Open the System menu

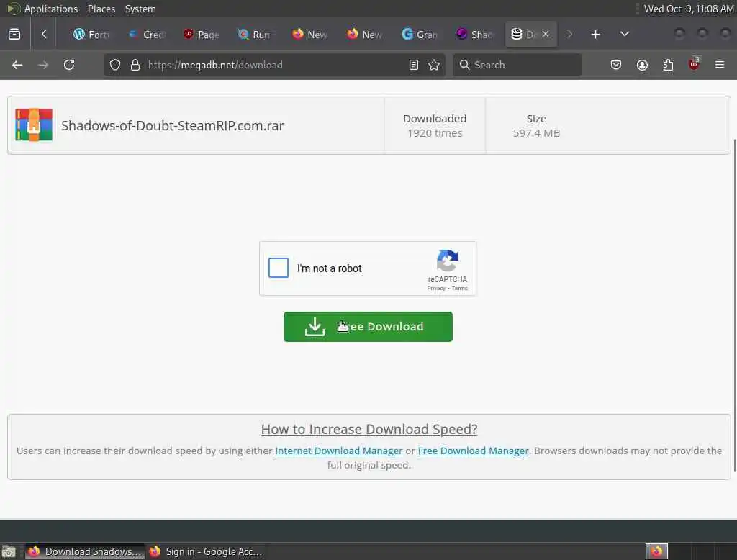[140, 9]
